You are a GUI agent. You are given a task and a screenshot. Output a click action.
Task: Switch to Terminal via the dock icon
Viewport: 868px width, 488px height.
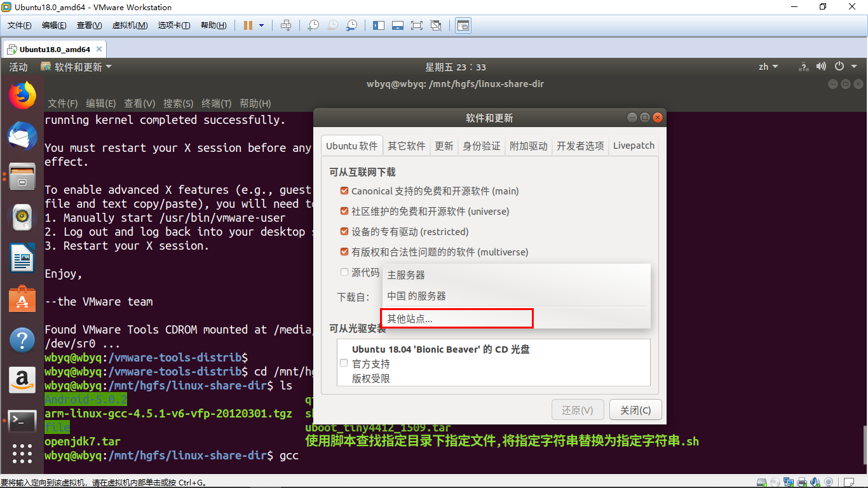tap(22, 421)
